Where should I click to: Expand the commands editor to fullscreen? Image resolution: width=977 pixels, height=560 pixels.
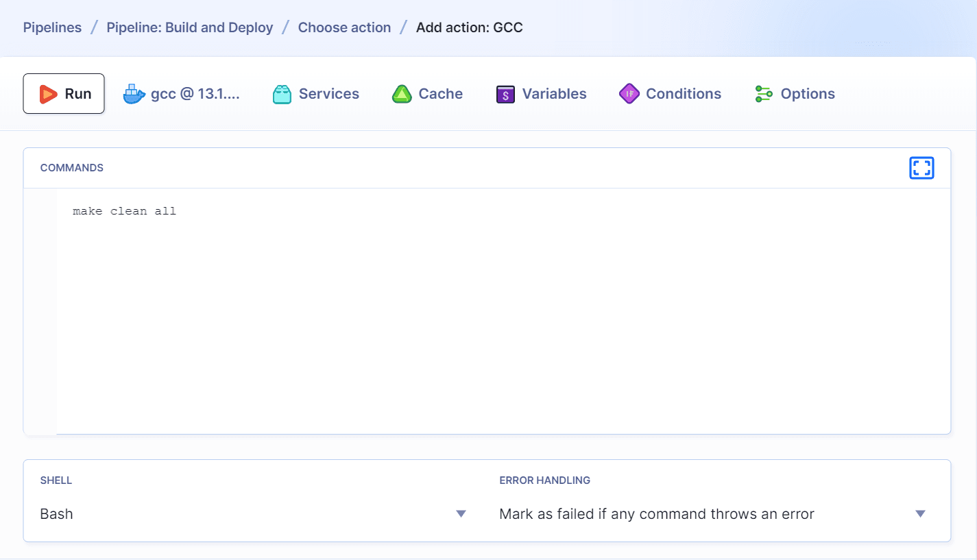click(x=921, y=167)
